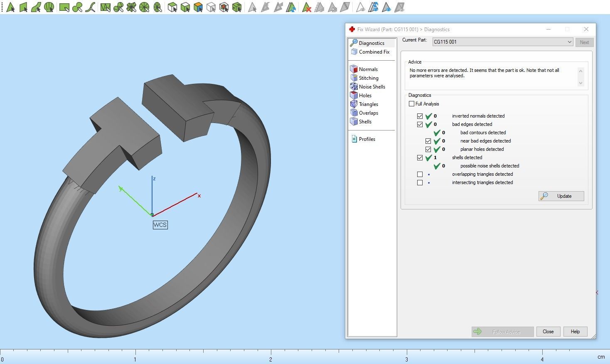Click the Next button
Viewport: 610px width, 364px height.
click(584, 42)
